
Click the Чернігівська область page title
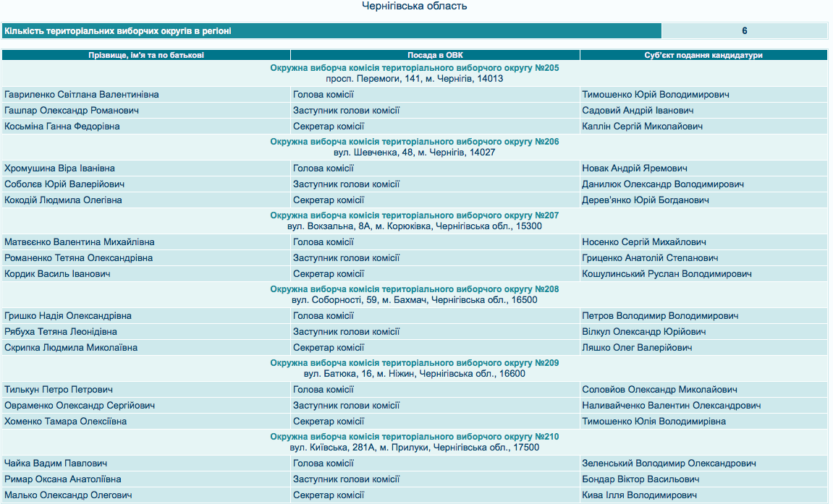(414, 7)
